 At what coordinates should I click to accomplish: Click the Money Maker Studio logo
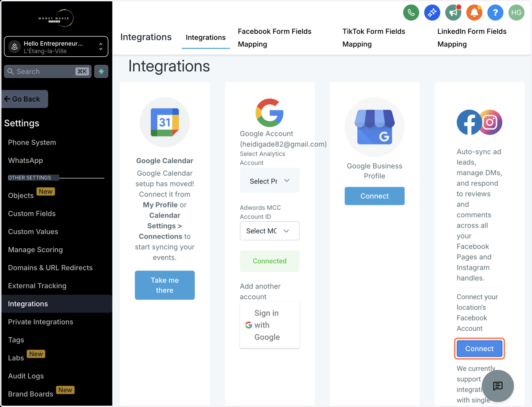click(x=56, y=18)
